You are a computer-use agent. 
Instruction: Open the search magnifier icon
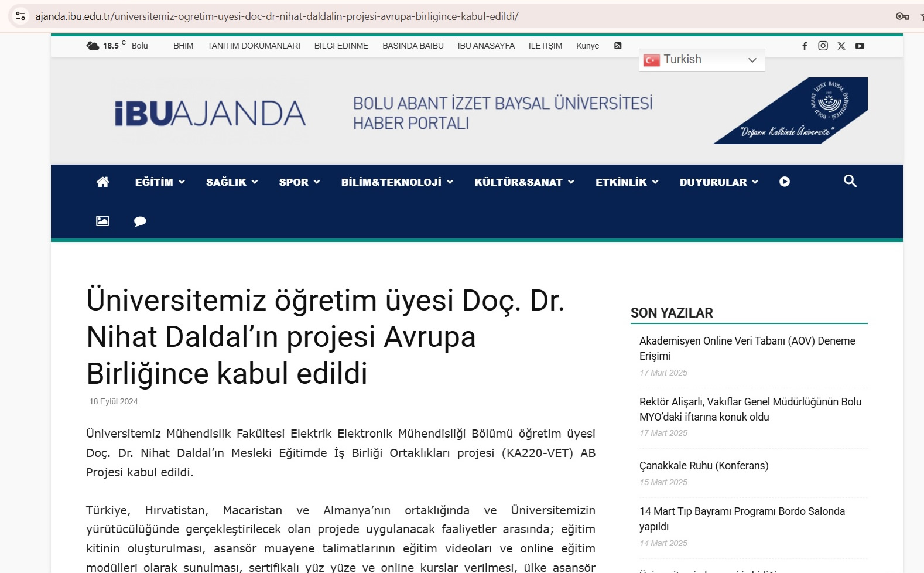850,181
